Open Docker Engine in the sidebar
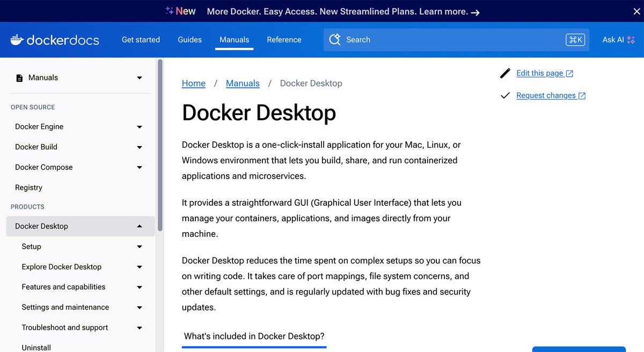644x352 pixels. [x=39, y=127]
